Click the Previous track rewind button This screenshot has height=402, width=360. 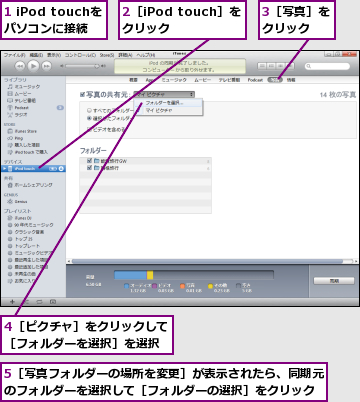pyautogui.click(x=20, y=66)
